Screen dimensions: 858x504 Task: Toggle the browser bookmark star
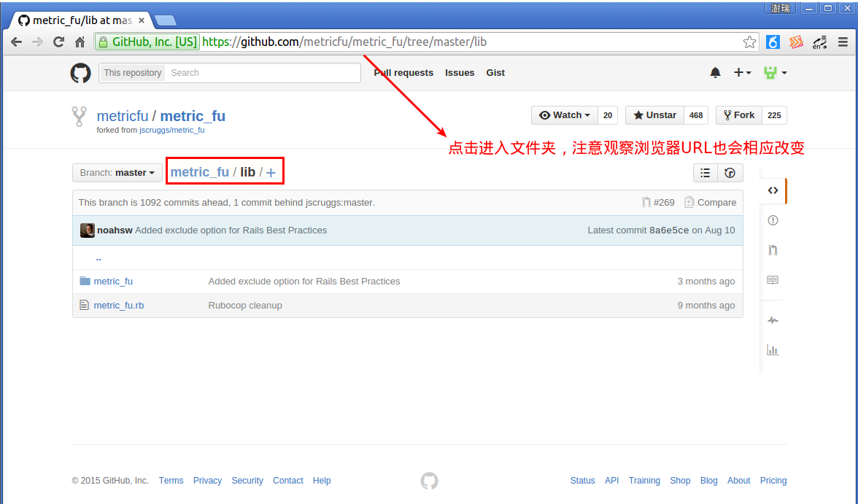[x=749, y=42]
